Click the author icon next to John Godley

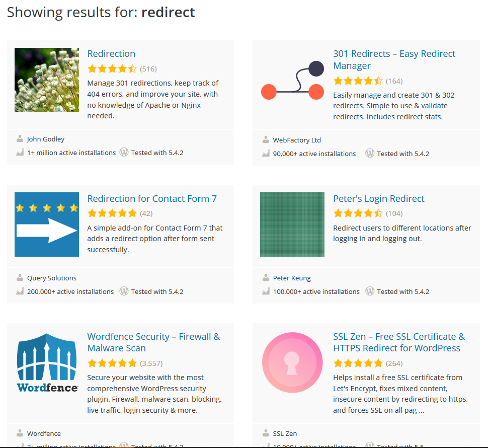coord(20,139)
